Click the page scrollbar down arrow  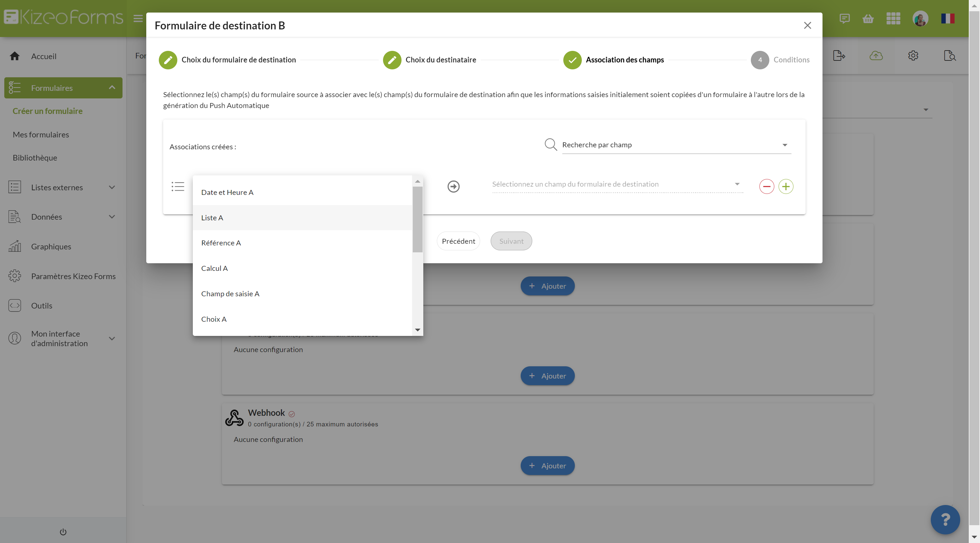974,537
